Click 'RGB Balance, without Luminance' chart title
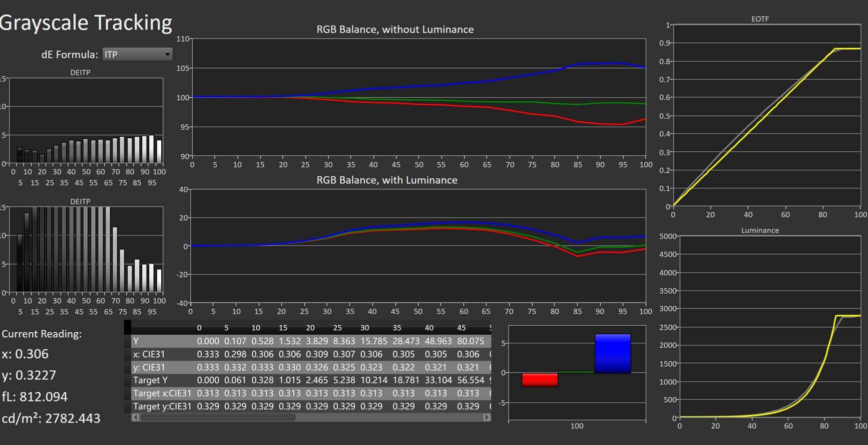868x445 pixels. [395, 30]
